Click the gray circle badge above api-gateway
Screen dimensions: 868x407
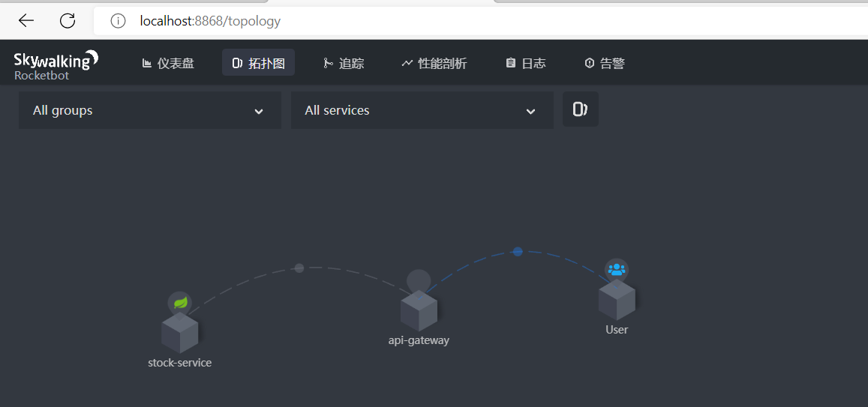coord(419,281)
